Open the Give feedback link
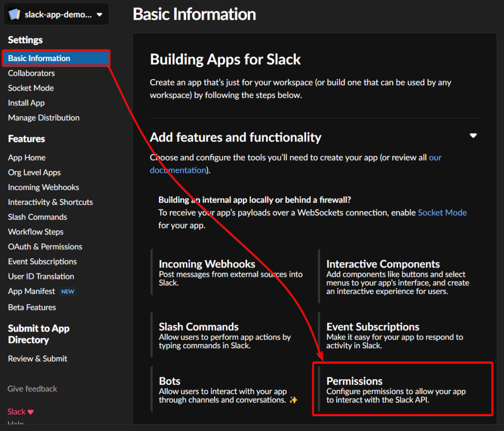The image size is (504, 431). [31, 389]
